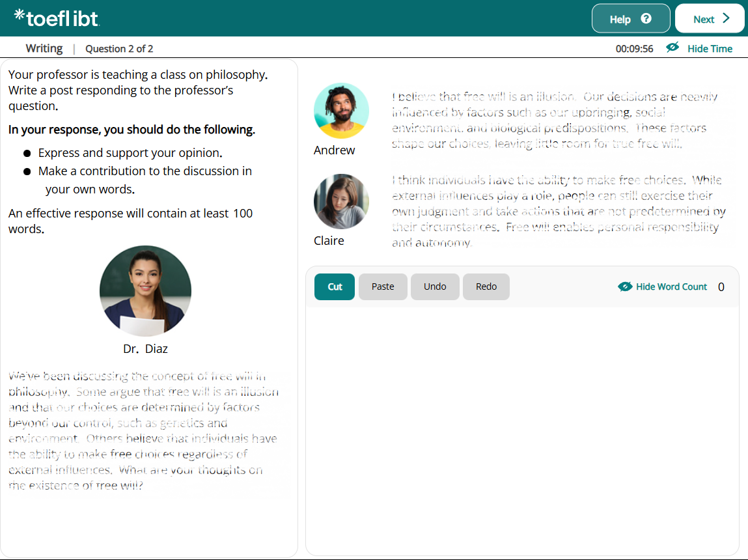Undo the last edit
This screenshot has width=748, height=560.
click(x=435, y=287)
